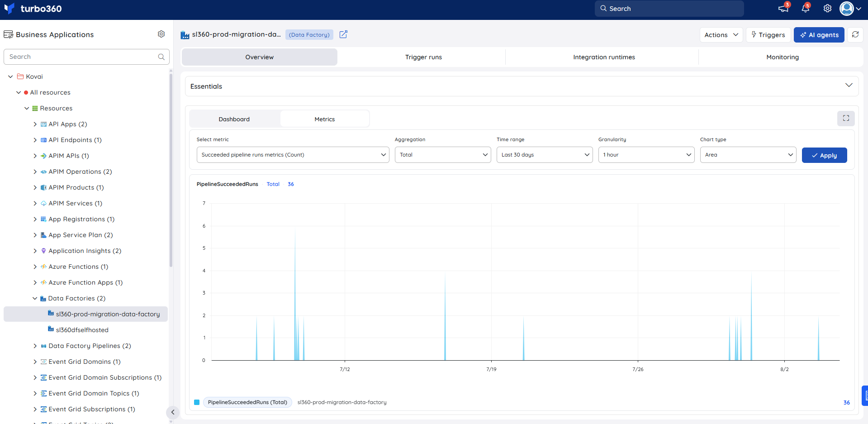
Task: Click the Resources grid icon
Action: pyautogui.click(x=35, y=108)
